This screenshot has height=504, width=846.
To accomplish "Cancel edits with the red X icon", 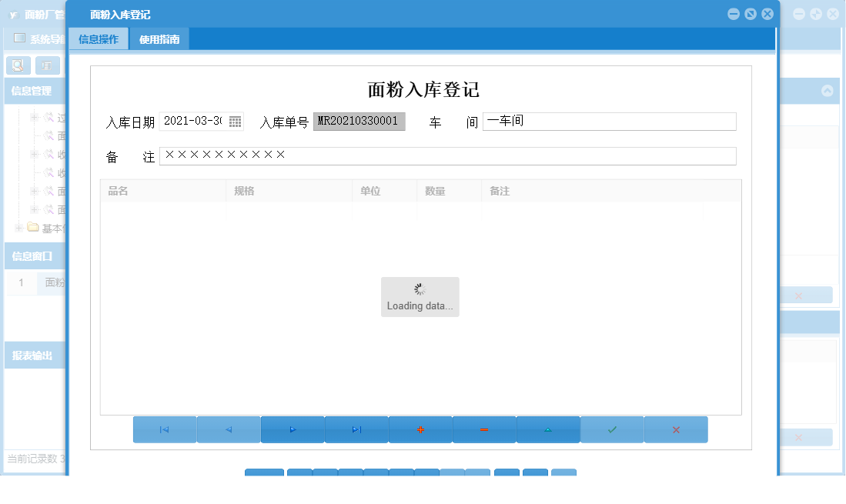I will pos(676,429).
